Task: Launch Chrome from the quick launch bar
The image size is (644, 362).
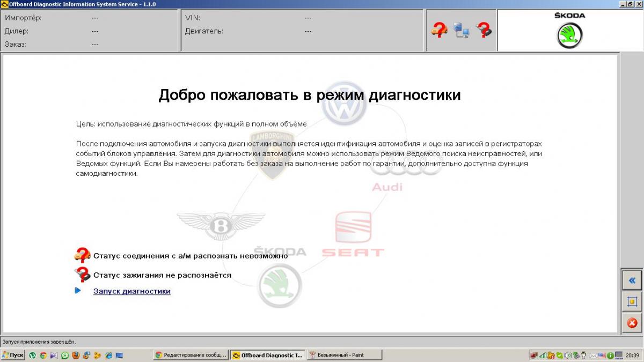Action: tap(43, 355)
